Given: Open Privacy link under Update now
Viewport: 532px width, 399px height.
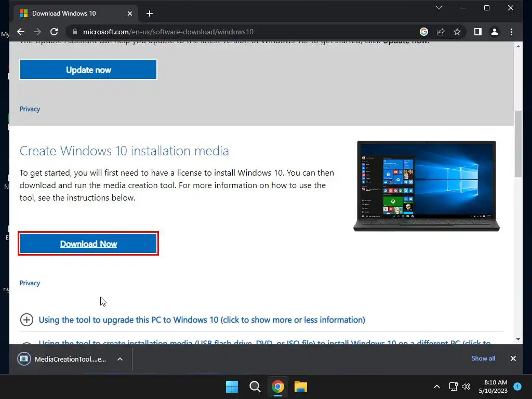Looking at the screenshot, I should (30, 109).
